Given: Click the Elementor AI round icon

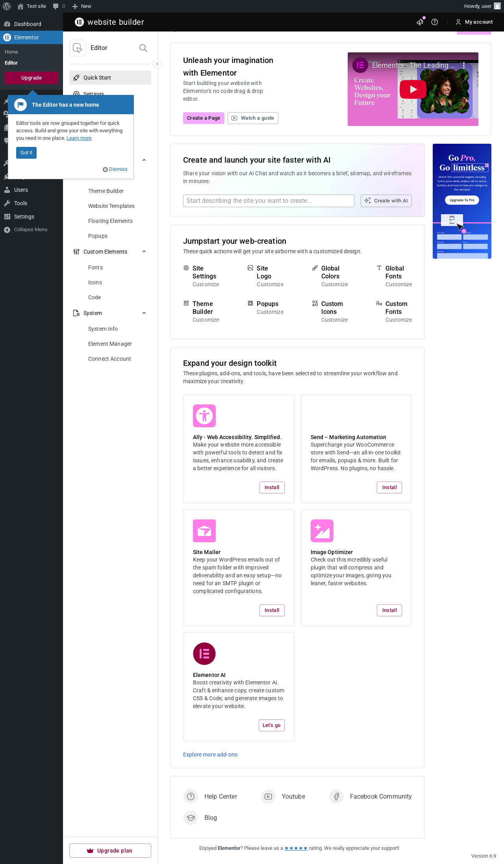Looking at the screenshot, I should [204, 654].
